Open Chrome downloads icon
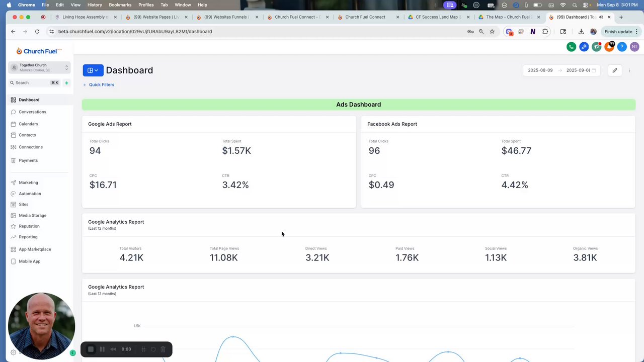Image resolution: width=644 pixels, height=362 pixels. click(581, 31)
